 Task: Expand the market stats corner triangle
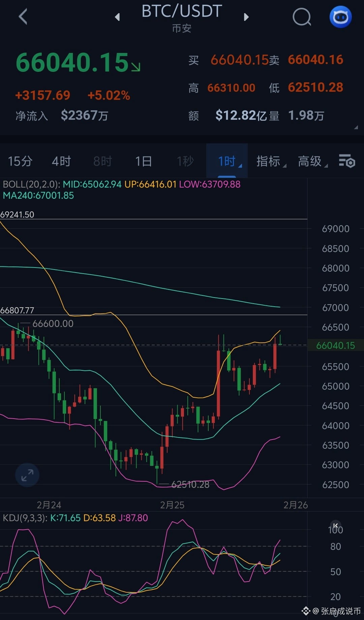point(356,127)
